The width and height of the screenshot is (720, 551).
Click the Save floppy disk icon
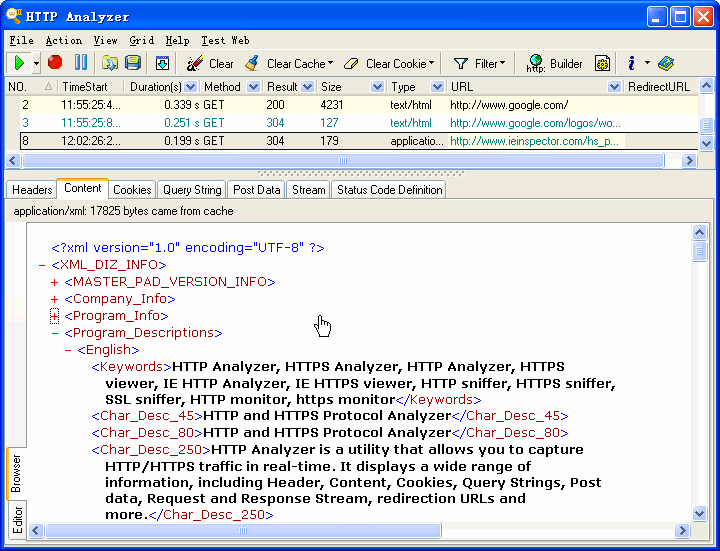pos(132,63)
